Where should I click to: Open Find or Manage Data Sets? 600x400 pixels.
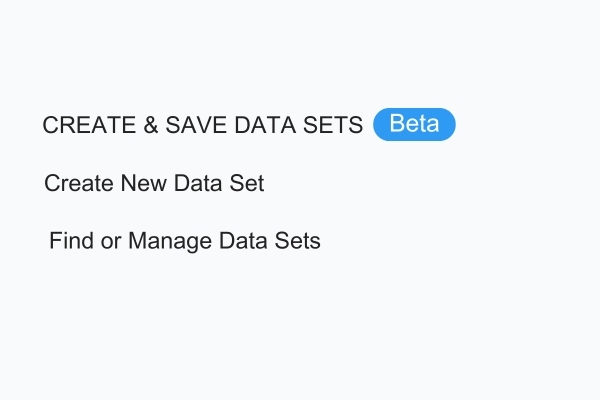[184, 241]
